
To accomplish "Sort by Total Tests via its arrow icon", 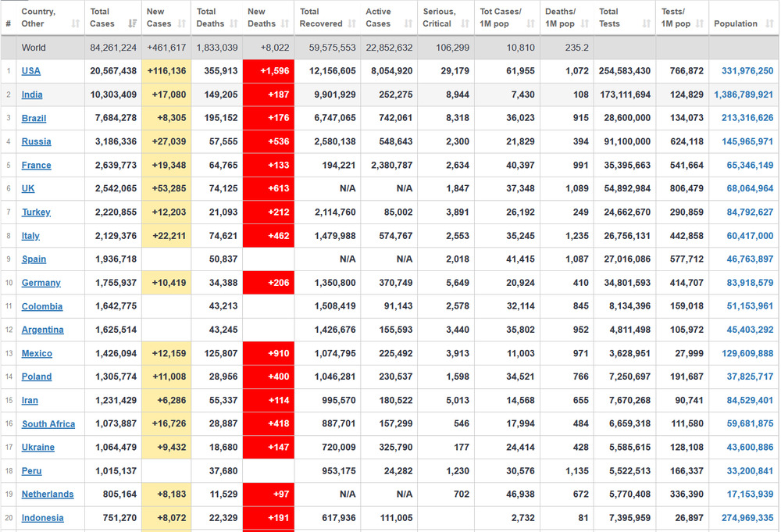I will (x=647, y=24).
